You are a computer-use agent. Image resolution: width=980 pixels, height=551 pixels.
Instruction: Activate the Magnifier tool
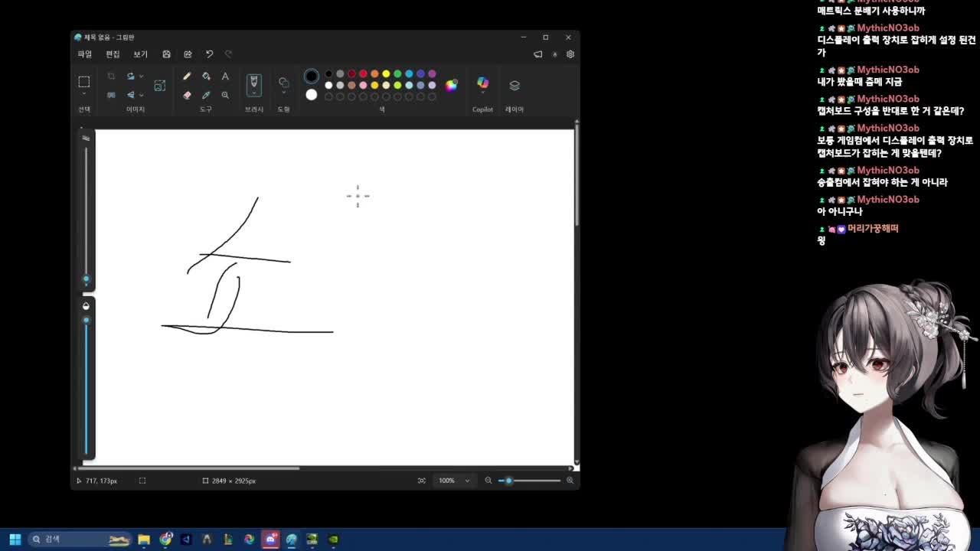pyautogui.click(x=225, y=95)
